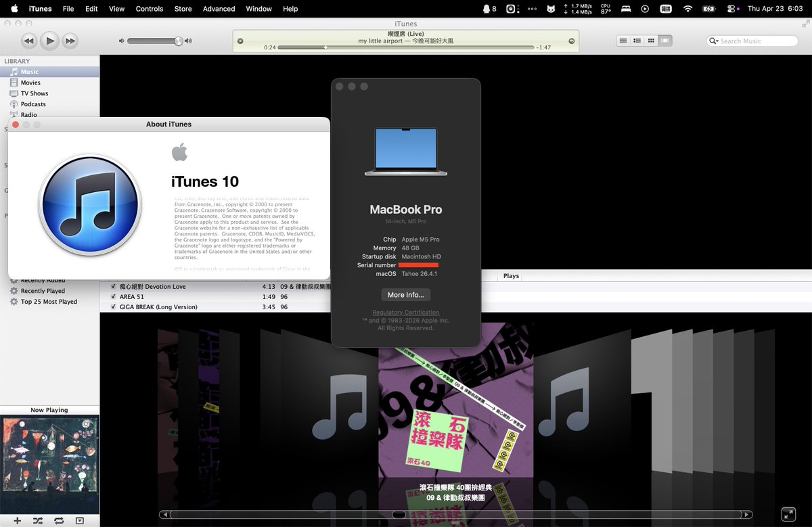812x527 pixels.
Task: Click the Play button in iTunes
Action: (49, 41)
